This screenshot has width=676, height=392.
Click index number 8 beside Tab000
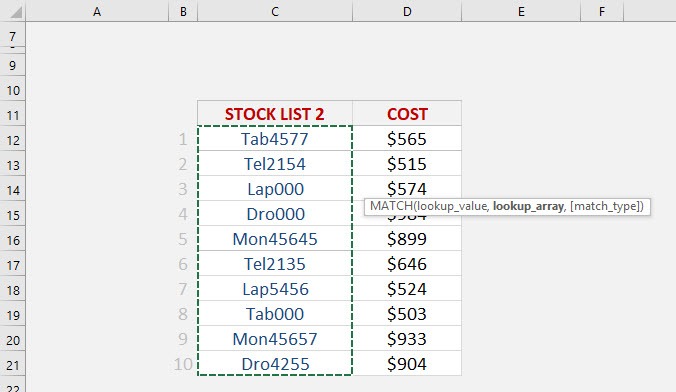[183, 314]
